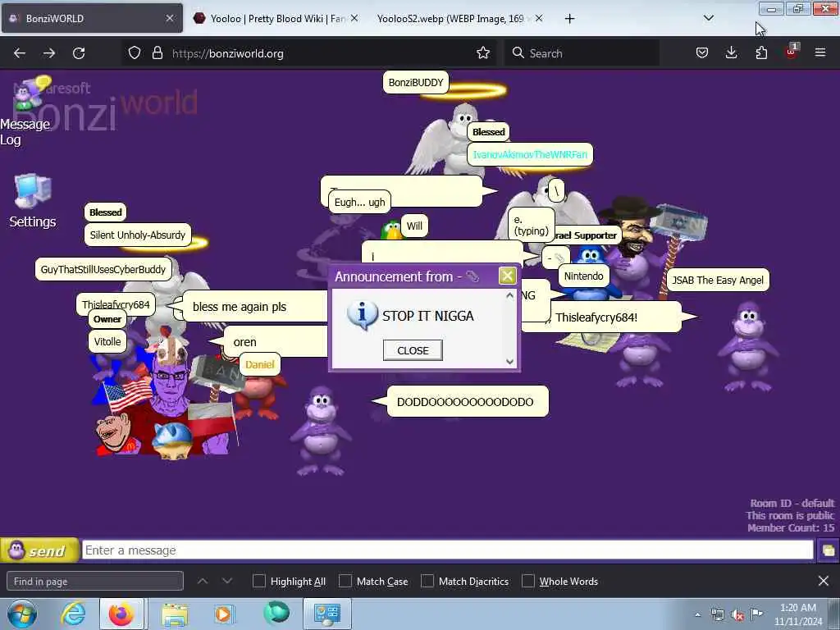Reload the BonziWORLD page
The height and width of the screenshot is (630, 840).
coord(79,53)
